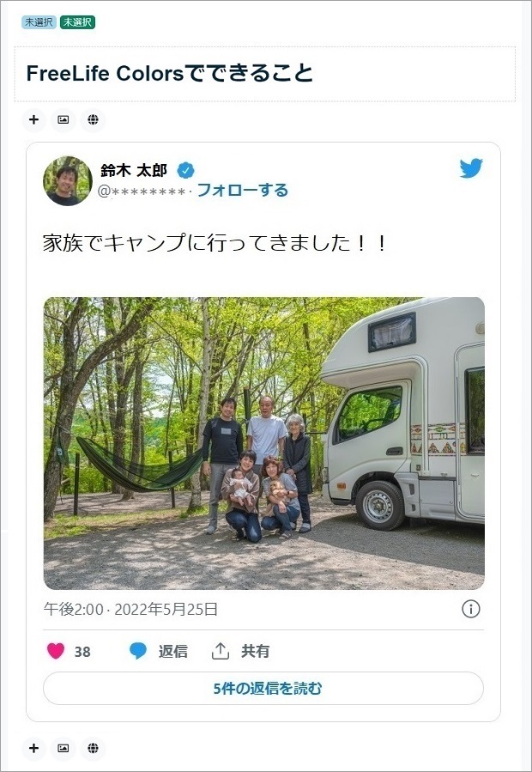532x772 pixels.
Task: Click the tweet info circle icon
Action: click(x=470, y=609)
